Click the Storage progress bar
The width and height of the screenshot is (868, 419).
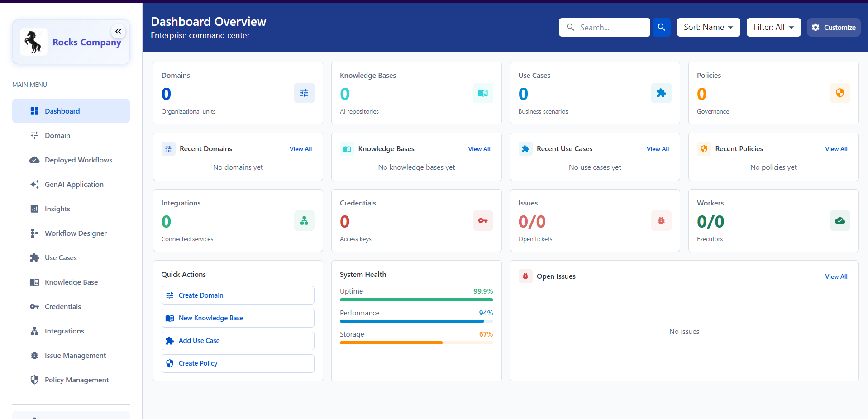tap(416, 343)
